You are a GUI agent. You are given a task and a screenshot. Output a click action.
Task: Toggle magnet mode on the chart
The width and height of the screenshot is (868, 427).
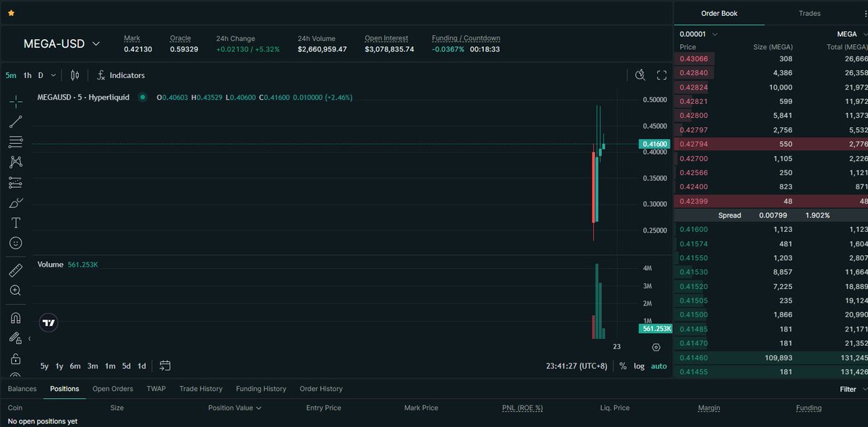point(15,318)
